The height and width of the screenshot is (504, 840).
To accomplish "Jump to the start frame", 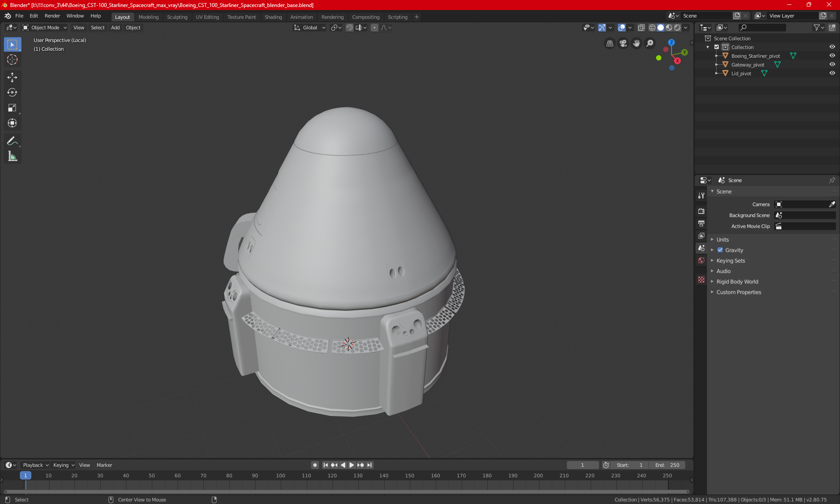I will (325, 465).
